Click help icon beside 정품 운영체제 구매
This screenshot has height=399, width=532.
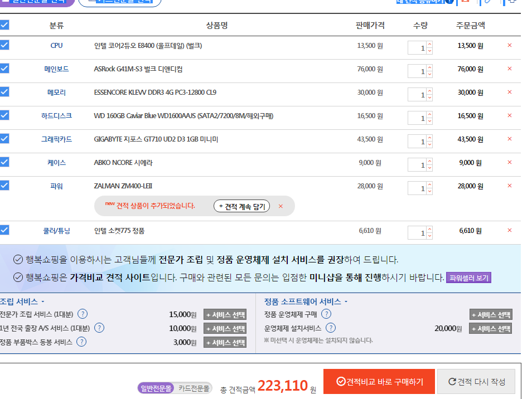tap(326, 314)
